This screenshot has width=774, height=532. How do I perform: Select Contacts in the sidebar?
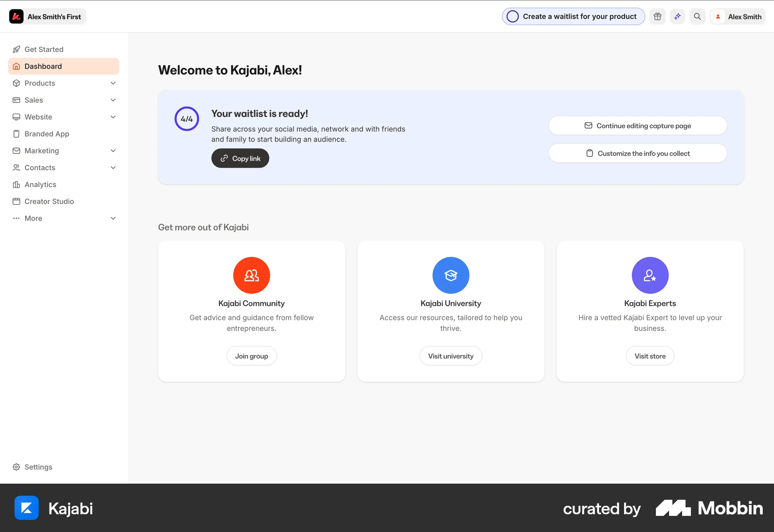40,168
